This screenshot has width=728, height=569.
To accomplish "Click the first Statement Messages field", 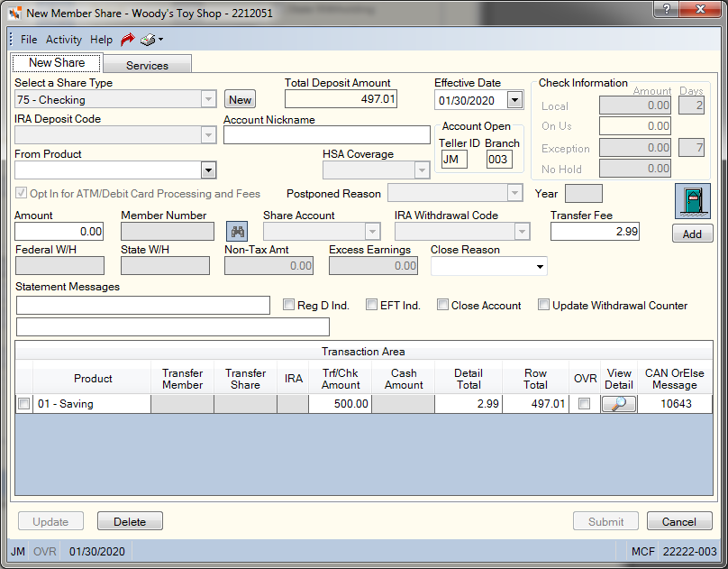I will click(x=143, y=305).
